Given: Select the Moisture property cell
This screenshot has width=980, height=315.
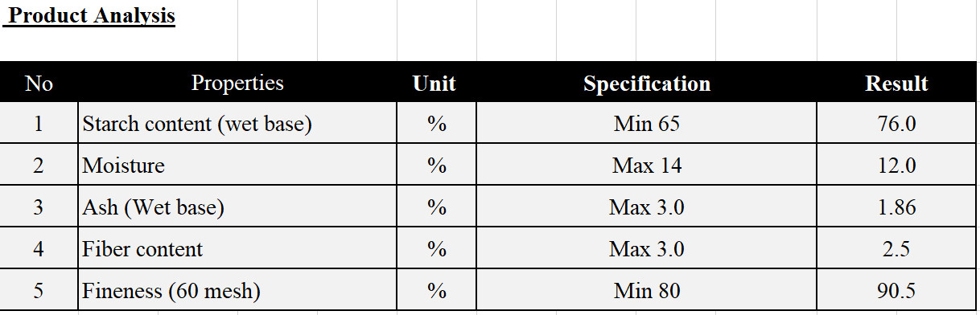Looking at the screenshot, I should [237, 166].
